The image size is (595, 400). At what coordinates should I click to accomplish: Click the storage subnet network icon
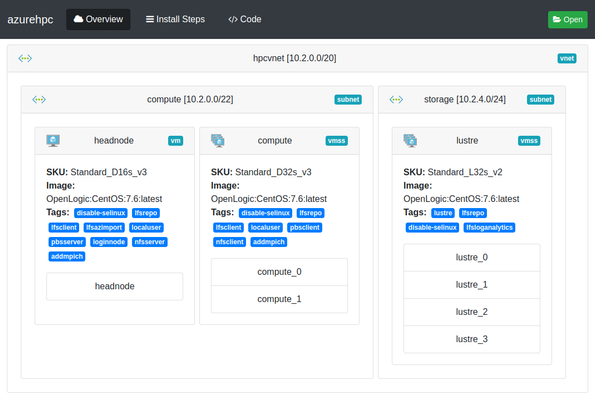click(396, 99)
